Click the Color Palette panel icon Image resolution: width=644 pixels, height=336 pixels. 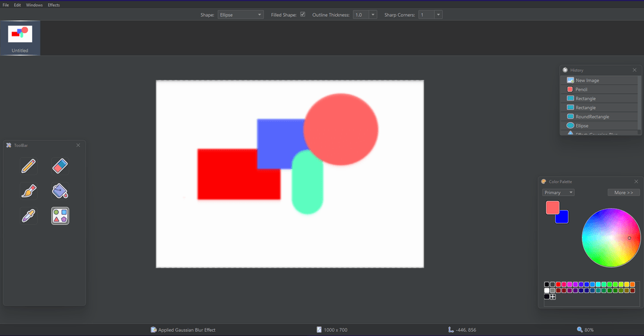coord(544,181)
